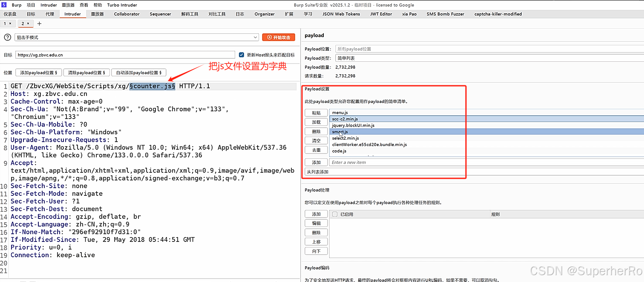Toggle update Host header to match target

point(241,55)
